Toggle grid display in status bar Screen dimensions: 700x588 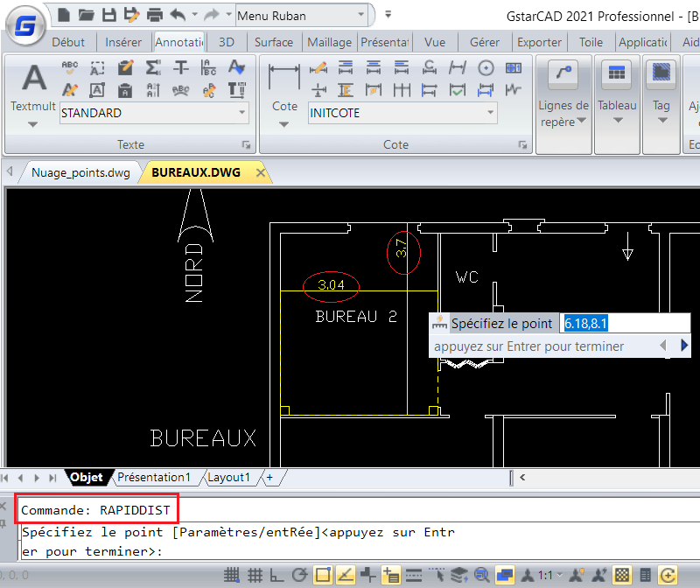[255, 575]
